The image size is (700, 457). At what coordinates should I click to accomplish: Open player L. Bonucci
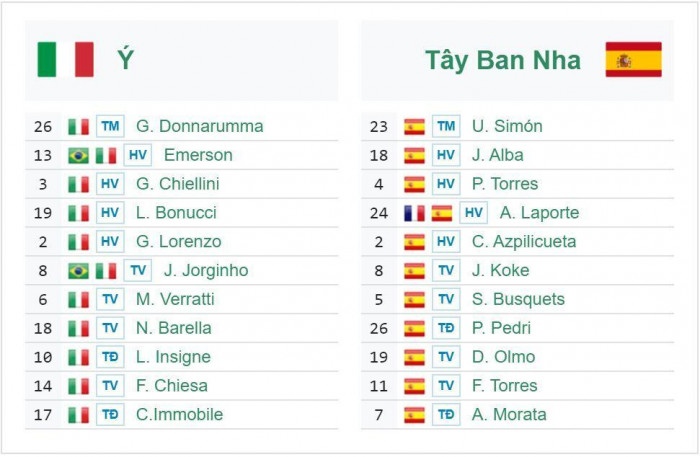click(x=176, y=213)
